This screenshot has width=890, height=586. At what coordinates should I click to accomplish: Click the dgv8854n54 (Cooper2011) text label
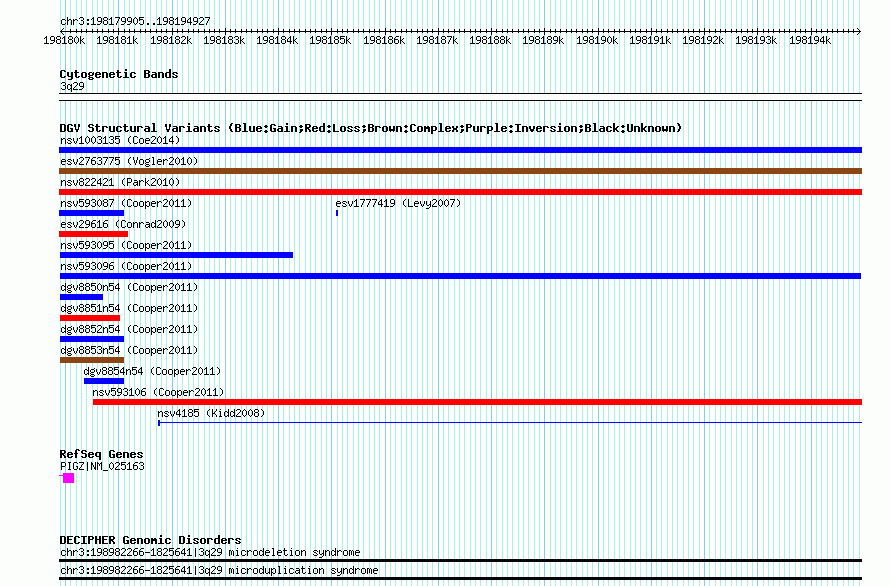pos(152,371)
